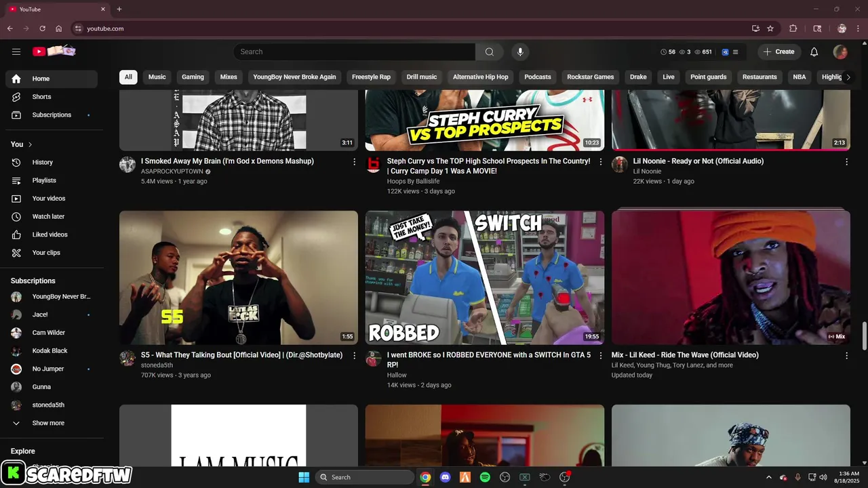The image size is (868, 488).
Task: Open the account avatar menu
Action: pyautogui.click(x=840, y=52)
